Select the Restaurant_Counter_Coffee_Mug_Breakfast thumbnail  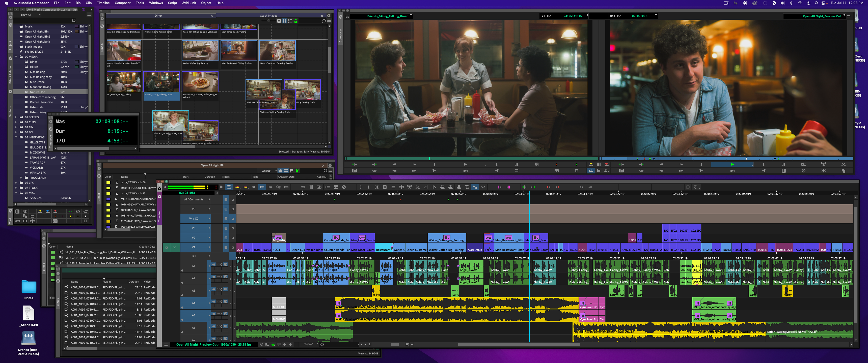200,82
